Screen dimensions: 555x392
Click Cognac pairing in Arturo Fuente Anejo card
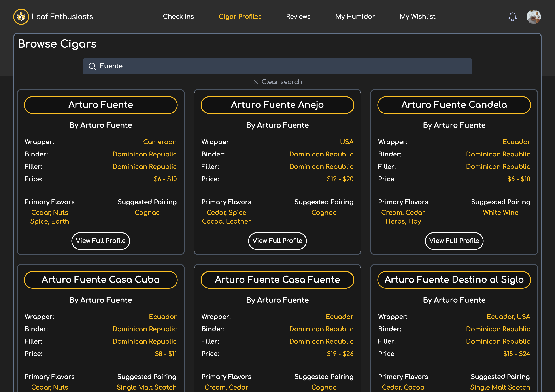click(324, 212)
